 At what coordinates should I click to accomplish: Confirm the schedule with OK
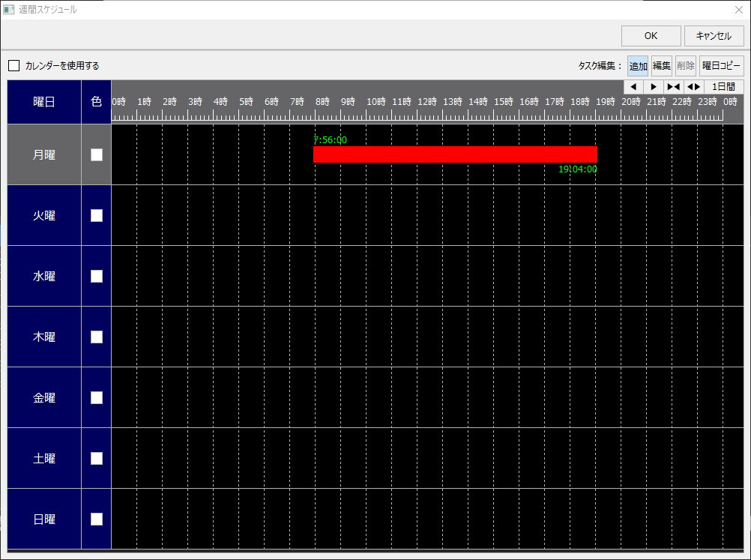[x=650, y=35]
